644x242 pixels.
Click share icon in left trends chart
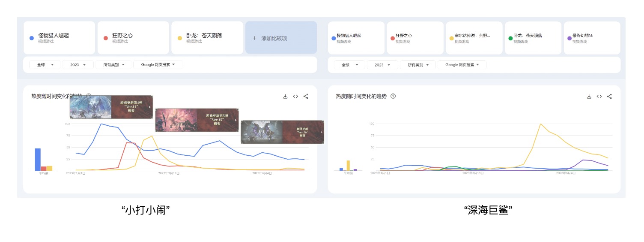(306, 97)
